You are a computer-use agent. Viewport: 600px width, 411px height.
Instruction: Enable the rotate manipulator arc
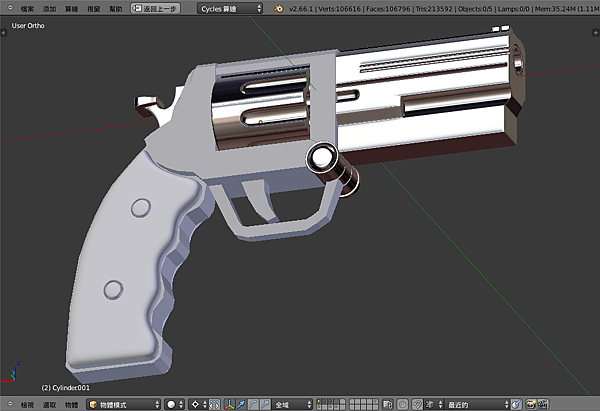pyautogui.click(x=253, y=404)
